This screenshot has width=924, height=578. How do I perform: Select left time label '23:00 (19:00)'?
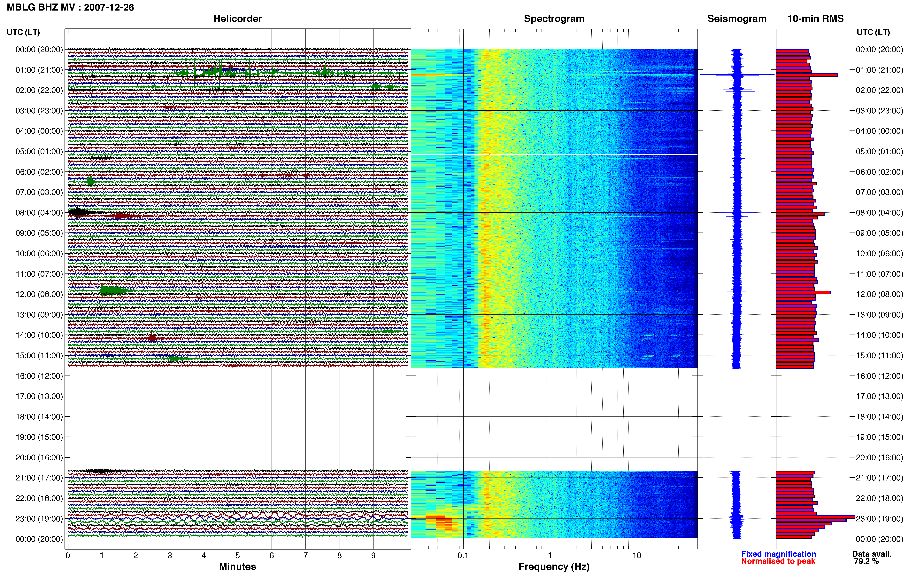pos(39,519)
